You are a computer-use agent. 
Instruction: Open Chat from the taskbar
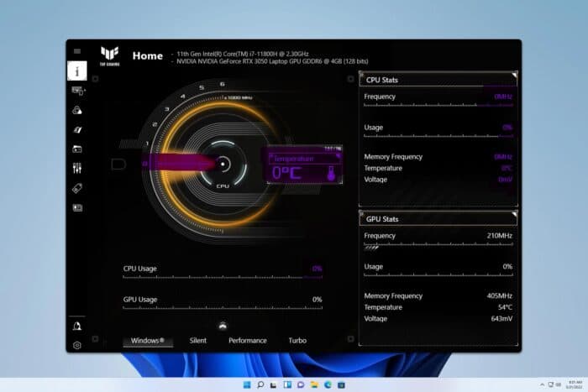(x=301, y=385)
